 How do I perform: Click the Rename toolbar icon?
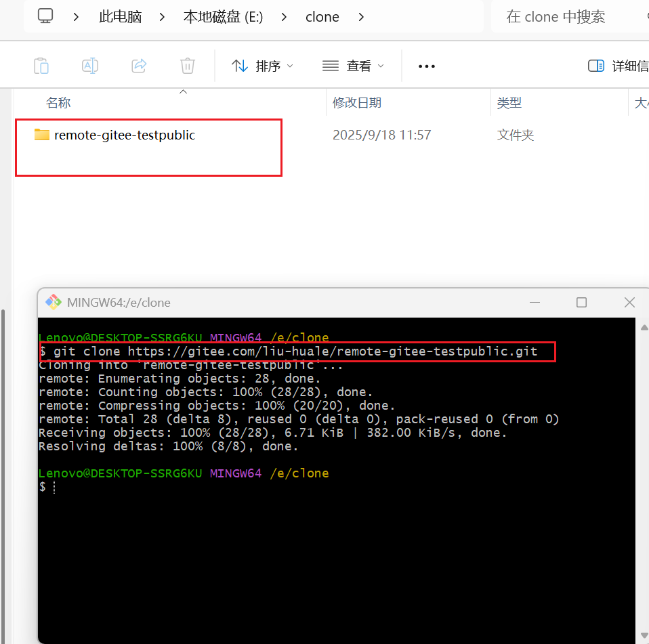tap(90, 66)
